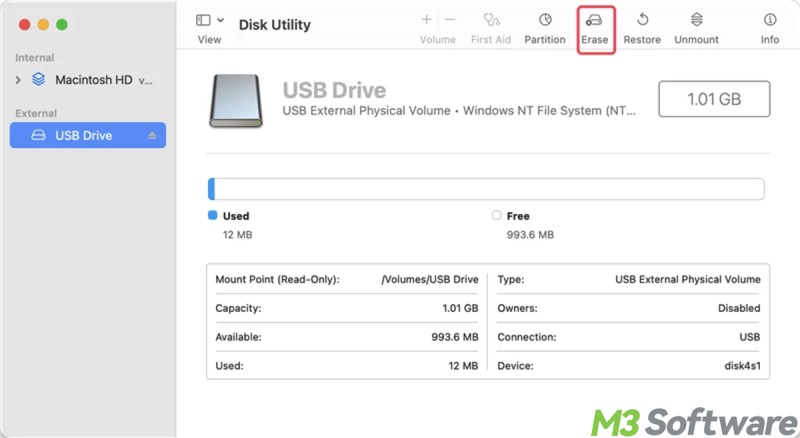Show drive Info from toolbar

point(770,29)
